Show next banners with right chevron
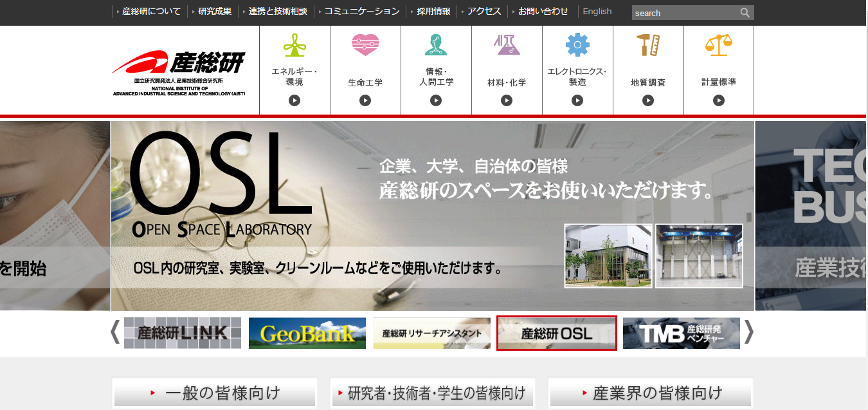868x410 pixels. pos(749,333)
